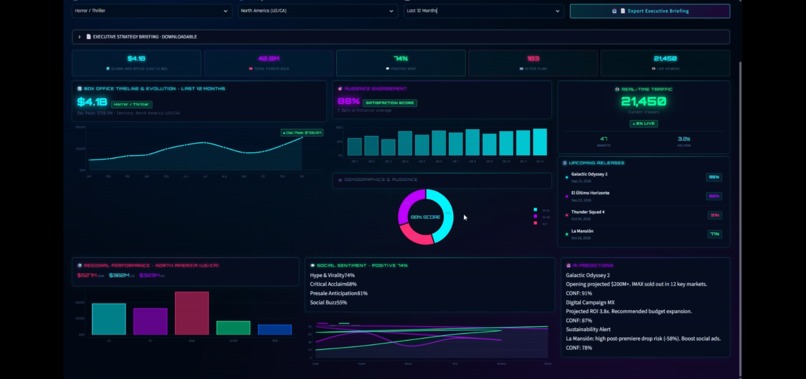
Task: Click the Real-Time Traffic panel icon
Action: (617, 89)
